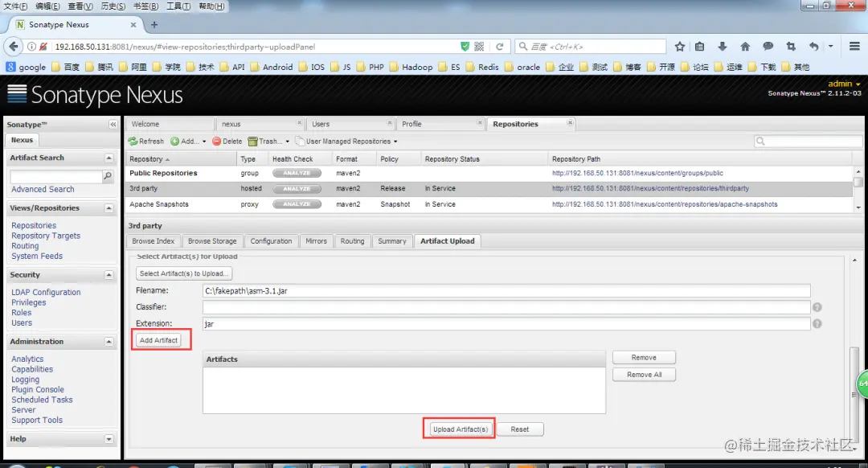This screenshot has width=868, height=468.
Task: Close the Repositories tab
Action: (570, 123)
